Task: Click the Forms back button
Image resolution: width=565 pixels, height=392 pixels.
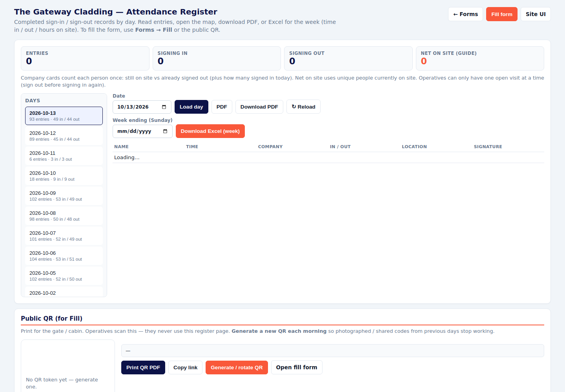Action: click(465, 14)
